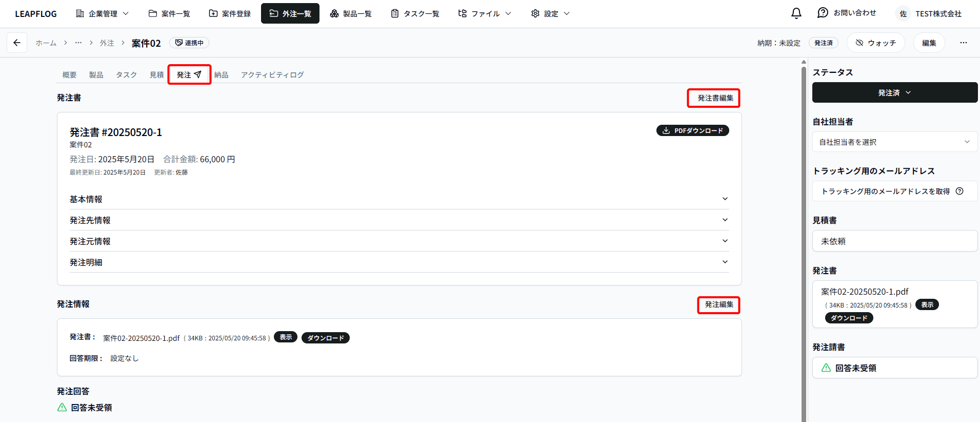Click the 発注書編集 button
Image resolution: width=980 pixels, height=422 pixels.
714,98
